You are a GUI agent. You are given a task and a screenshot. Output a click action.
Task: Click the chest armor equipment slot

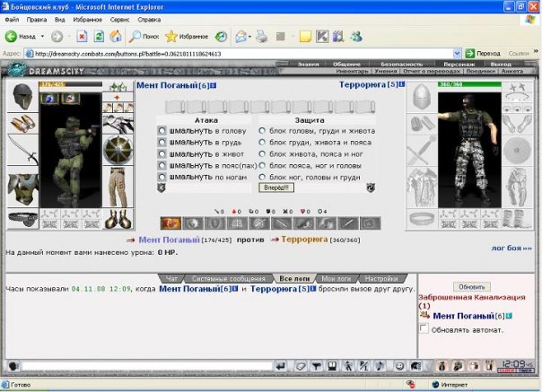22,188
